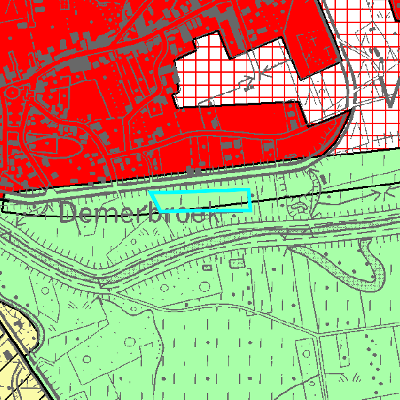Image resolution: width=400 pixels, height=400 pixels.
Task: Click the "Demerbroek" place name label
Action: 140,213
